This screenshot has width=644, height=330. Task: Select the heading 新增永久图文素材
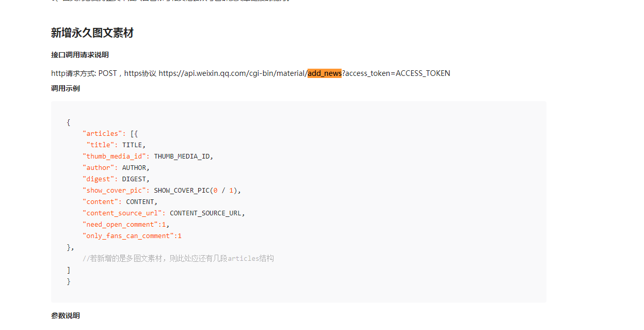(x=91, y=33)
